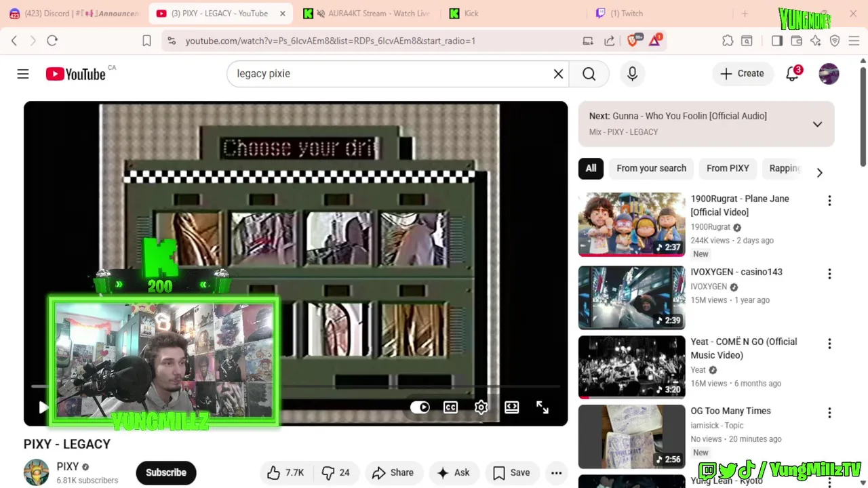The height and width of the screenshot is (488, 868).
Task: Open the Plane Jane video thumbnail
Action: pyautogui.click(x=632, y=224)
